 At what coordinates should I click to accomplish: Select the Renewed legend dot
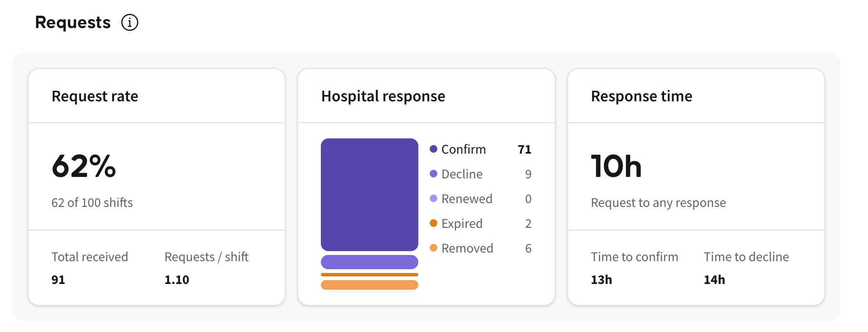pos(434,198)
